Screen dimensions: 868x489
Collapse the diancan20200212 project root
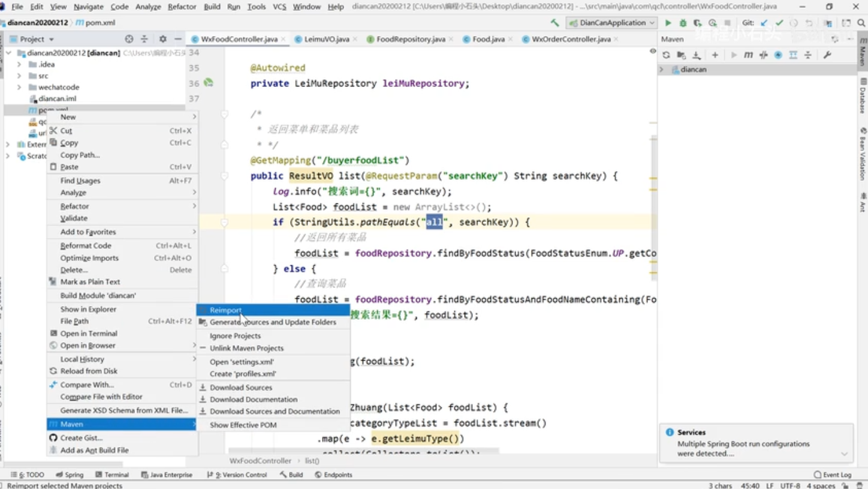pos(8,53)
